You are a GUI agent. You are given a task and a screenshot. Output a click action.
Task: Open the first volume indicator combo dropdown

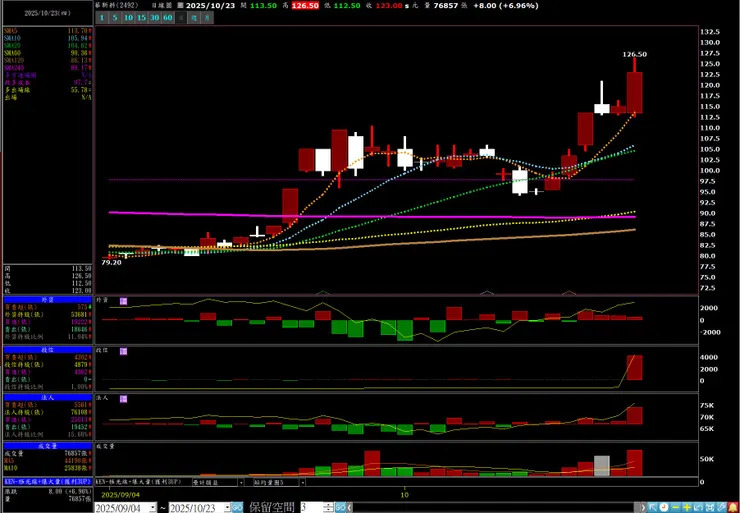point(241,483)
